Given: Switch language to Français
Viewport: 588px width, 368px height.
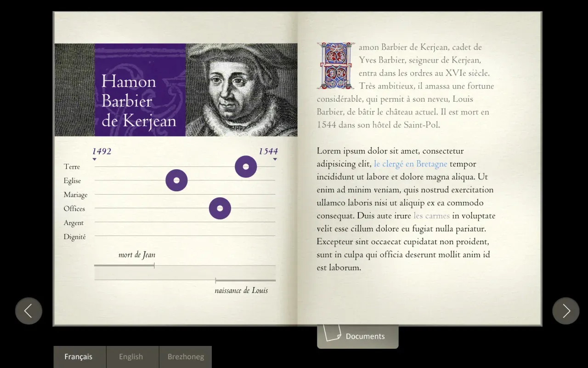Looking at the screenshot, I should (79, 356).
